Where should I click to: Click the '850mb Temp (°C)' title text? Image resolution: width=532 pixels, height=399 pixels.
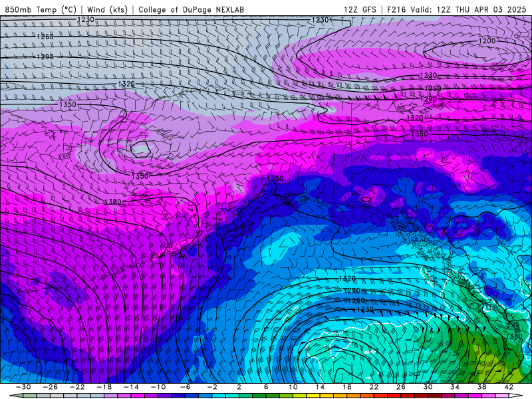click(41, 9)
